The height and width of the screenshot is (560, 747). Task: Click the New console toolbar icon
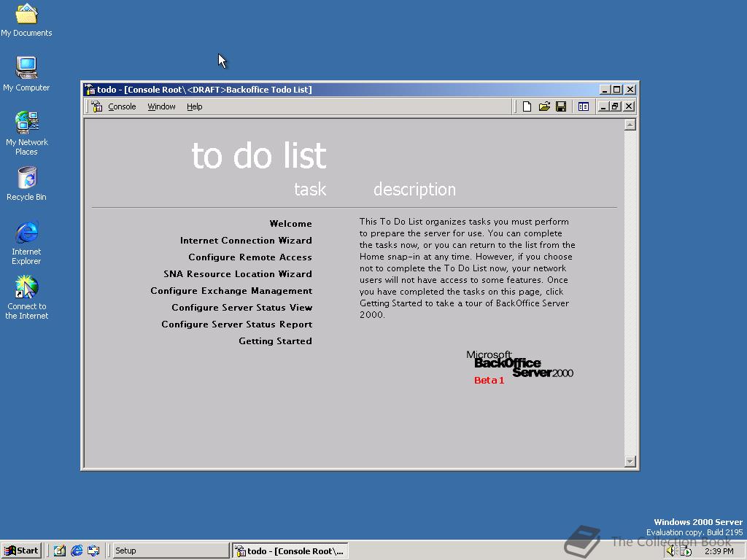(527, 106)
